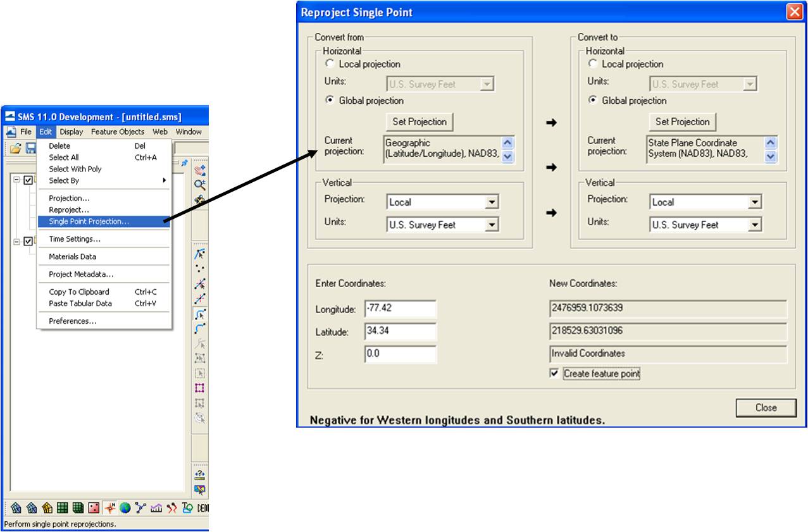Click Set Projection under Convert to
The image size is (808, 532).
click(683, 121)
